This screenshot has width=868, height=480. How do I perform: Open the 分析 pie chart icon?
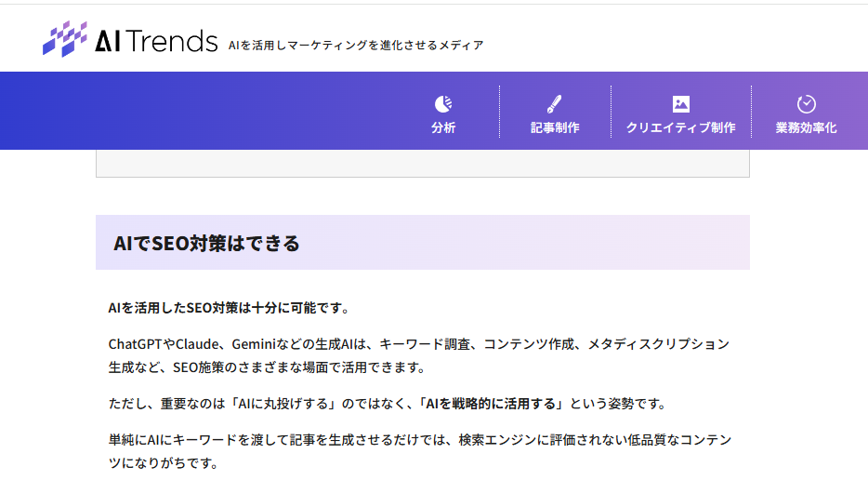click(x=443, y=104)
